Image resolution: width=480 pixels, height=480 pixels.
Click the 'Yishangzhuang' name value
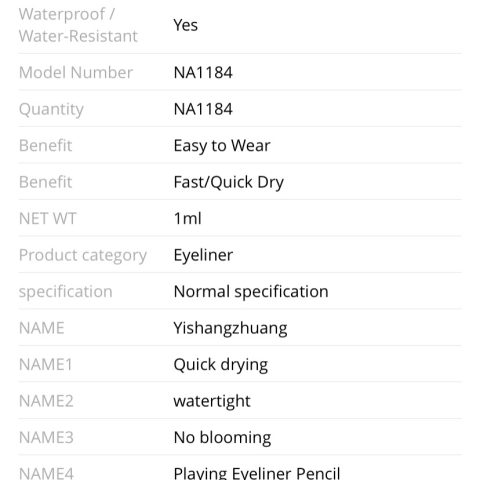(x=230, y=328)
